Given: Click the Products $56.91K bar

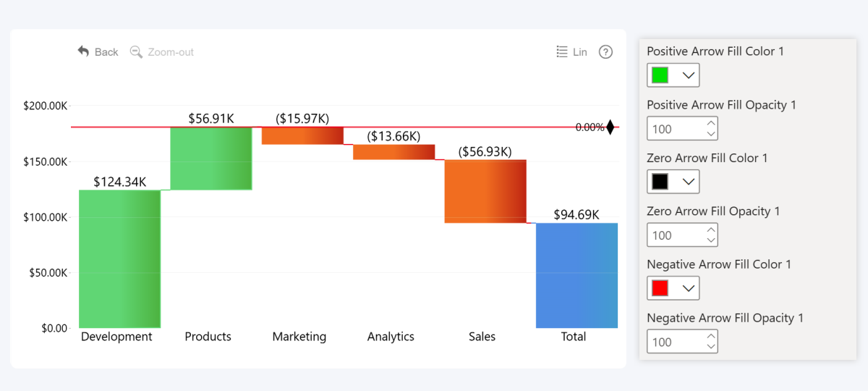Looking at the screenshot, I should (211, 159).
